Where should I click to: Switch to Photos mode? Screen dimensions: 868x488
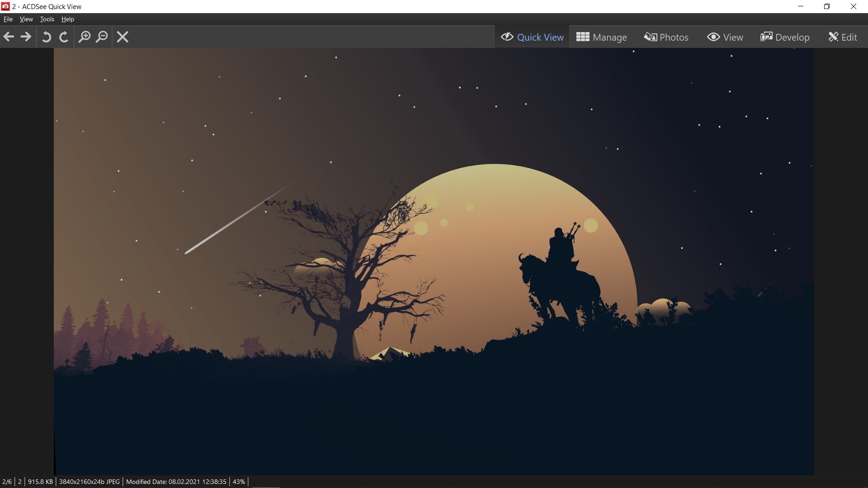pyautogui.click(x=666, y=37)
